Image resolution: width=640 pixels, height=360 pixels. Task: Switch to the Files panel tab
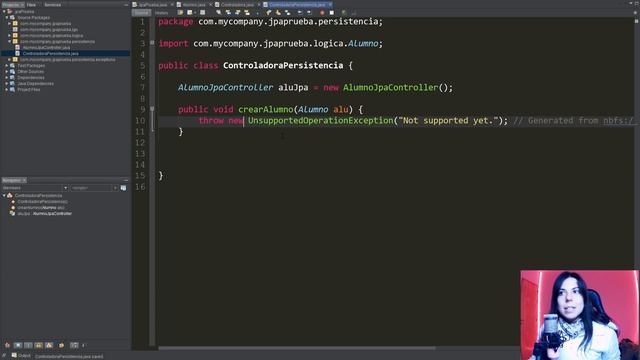pyautogui.click(x=31, y=4)
